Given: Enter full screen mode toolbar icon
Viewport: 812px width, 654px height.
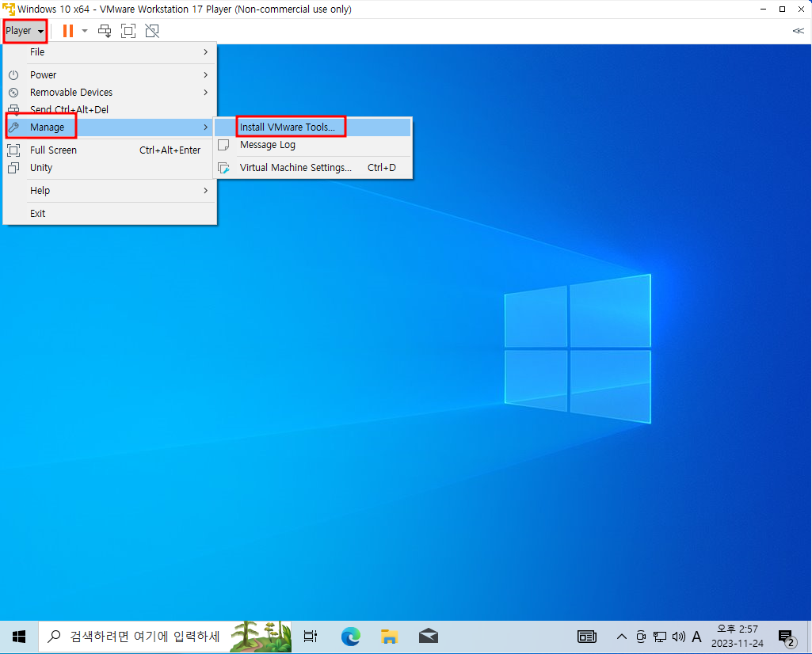Looking at the screenshot, I should 128,31.
